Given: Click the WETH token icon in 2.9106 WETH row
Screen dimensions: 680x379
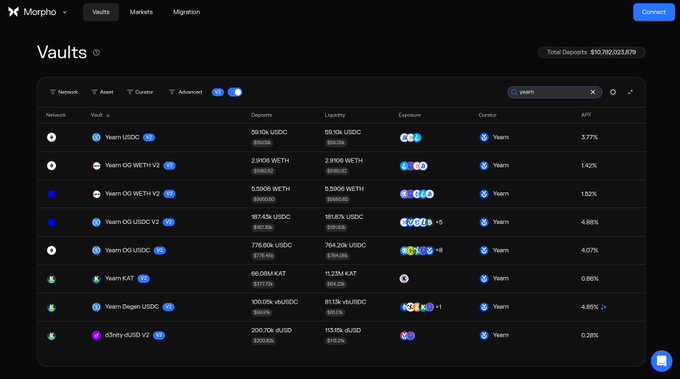Looking at the screenshot, I should [96, 166].
